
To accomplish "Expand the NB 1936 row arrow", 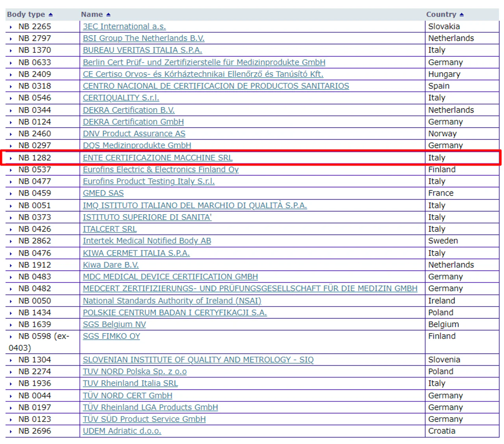I will coord(11,384).
